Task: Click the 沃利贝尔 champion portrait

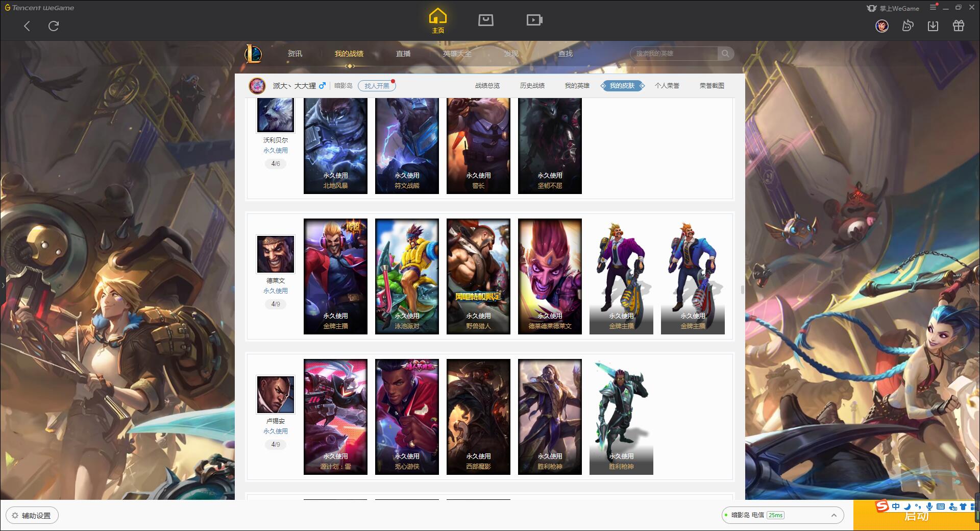Action: (x=276, y=114)
